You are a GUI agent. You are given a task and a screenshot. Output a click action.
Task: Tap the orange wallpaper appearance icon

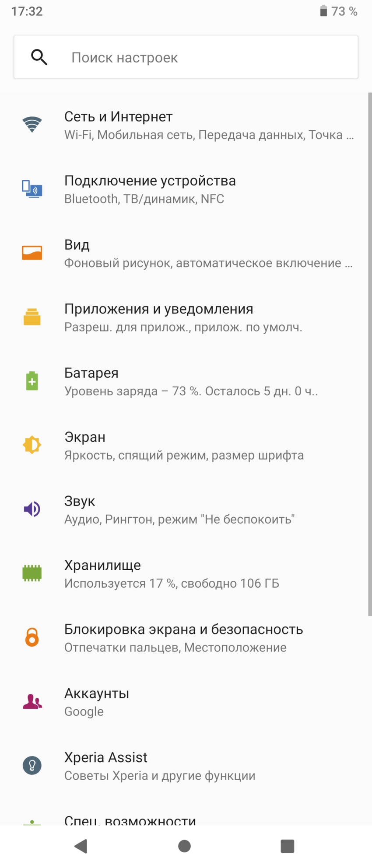point(32,253)
